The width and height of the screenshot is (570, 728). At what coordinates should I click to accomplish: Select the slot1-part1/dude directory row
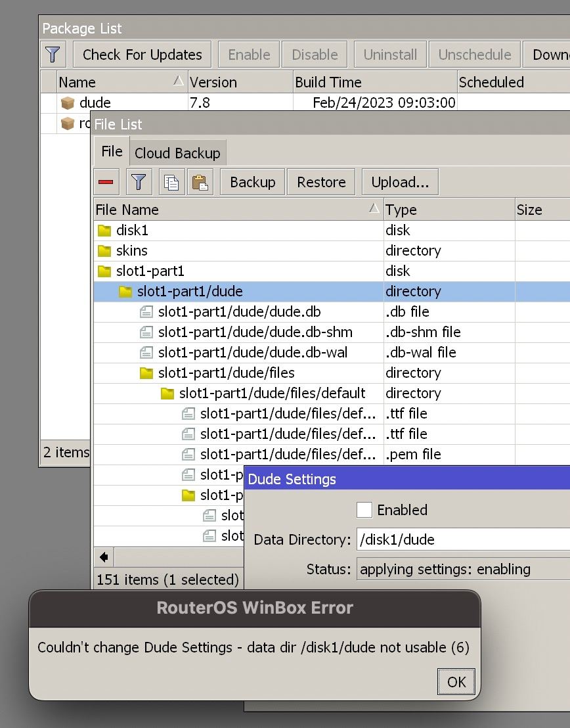pyautogui.click(x=332, y=292)
